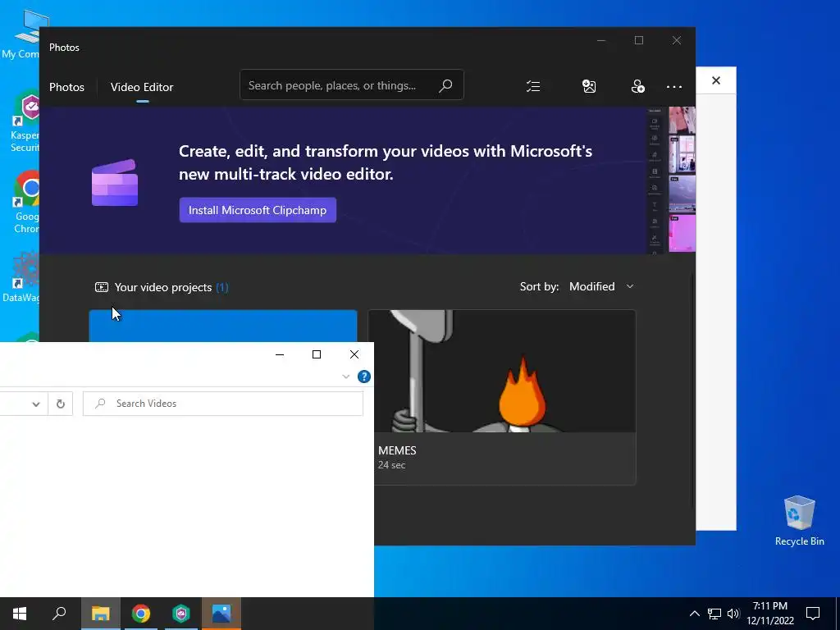Click the taskbar clock showing 7:11 PM

click(769, 614)
